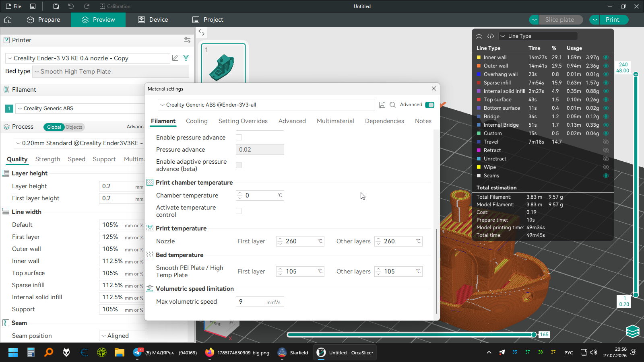644x362 pixels.
Task: Open the printer connection settings icon beside Printer
Action: pyautogui.click(x=188, y=40)
